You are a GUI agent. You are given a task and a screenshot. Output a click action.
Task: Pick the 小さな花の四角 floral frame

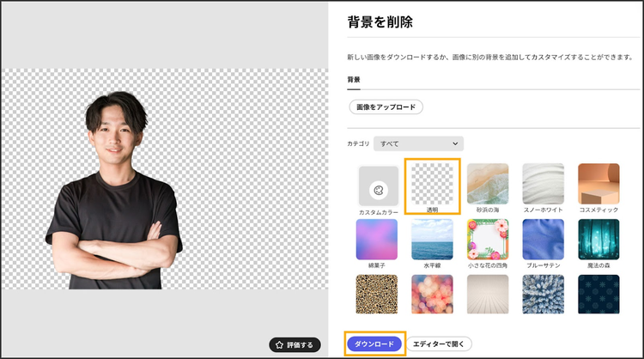point(488,240)
